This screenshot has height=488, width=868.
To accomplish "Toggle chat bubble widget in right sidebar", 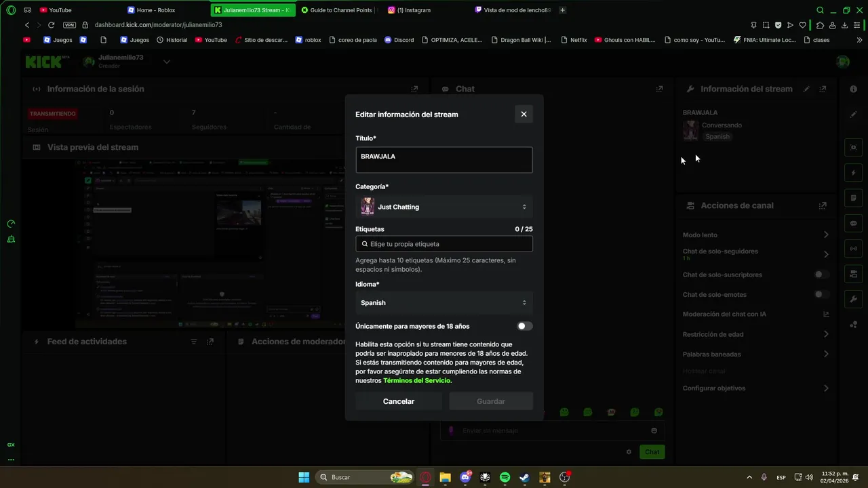I will pyautogui.click(x=853, y=223).
